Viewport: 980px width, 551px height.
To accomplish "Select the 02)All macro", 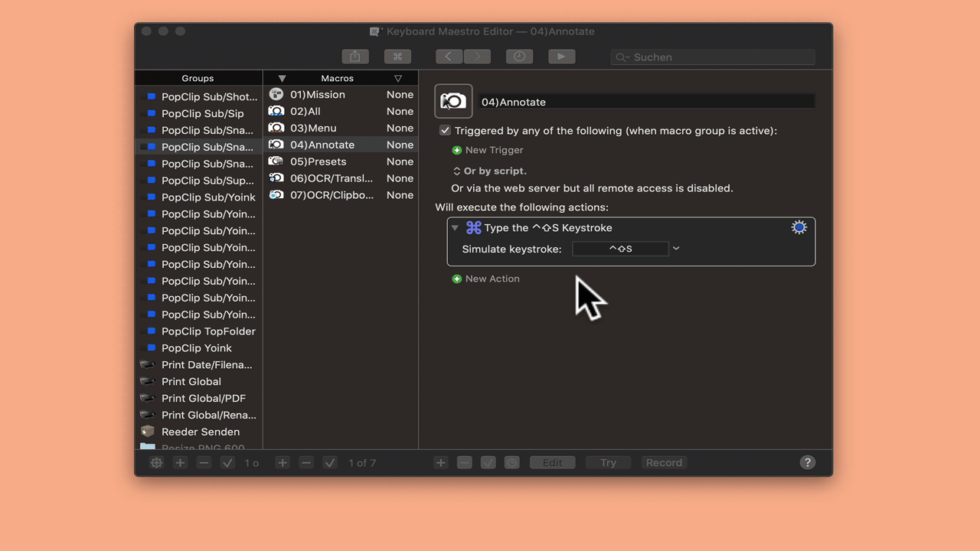I will (x=341, y=112).
